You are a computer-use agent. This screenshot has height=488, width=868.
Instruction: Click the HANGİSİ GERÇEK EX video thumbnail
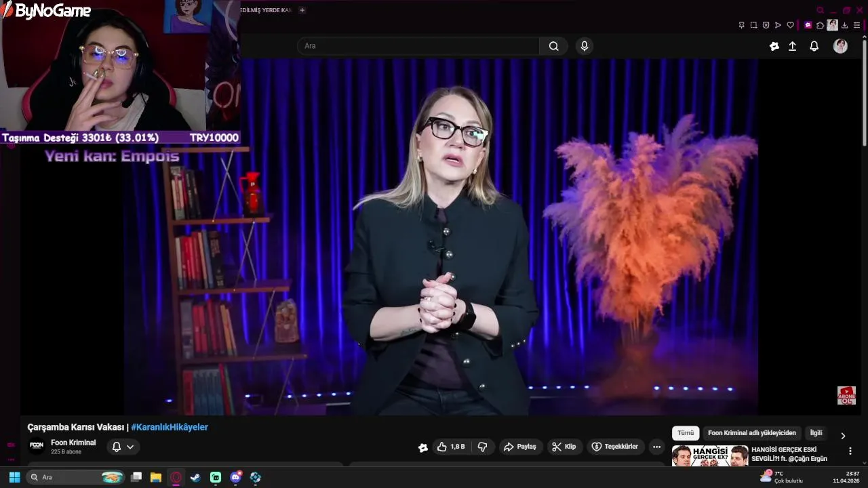click(710, 455)
